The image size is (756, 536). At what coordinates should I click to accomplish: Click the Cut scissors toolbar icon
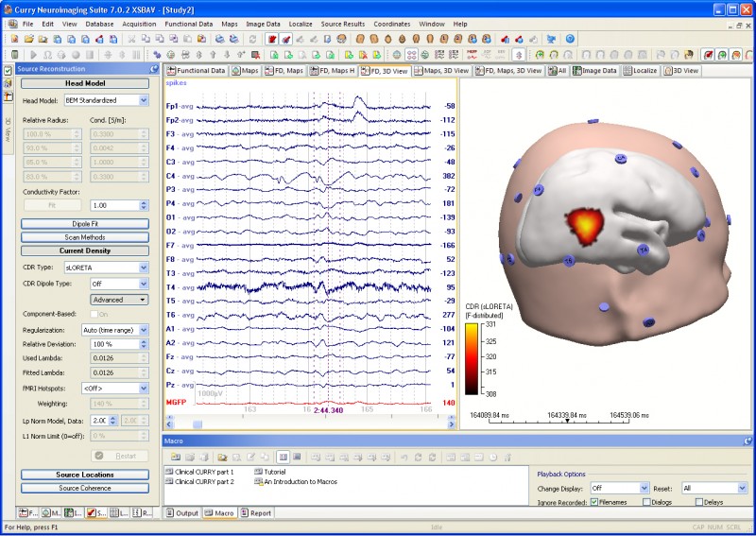[131, 39]
